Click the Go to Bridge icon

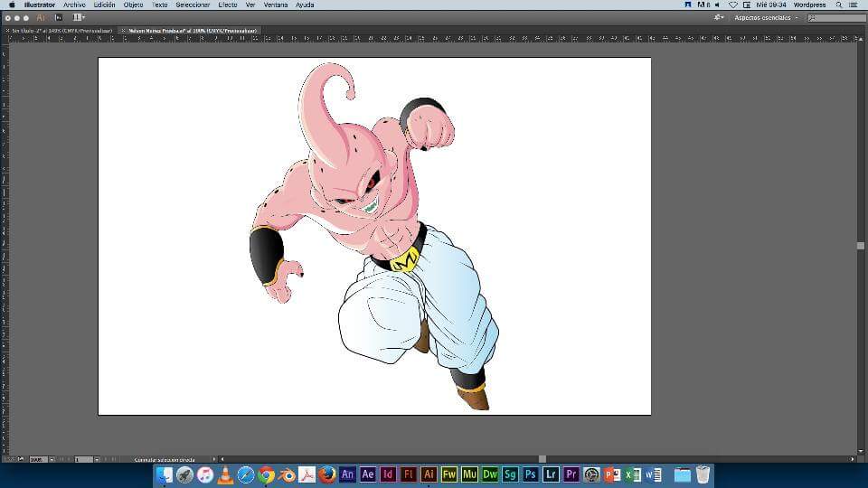[59, 18]
